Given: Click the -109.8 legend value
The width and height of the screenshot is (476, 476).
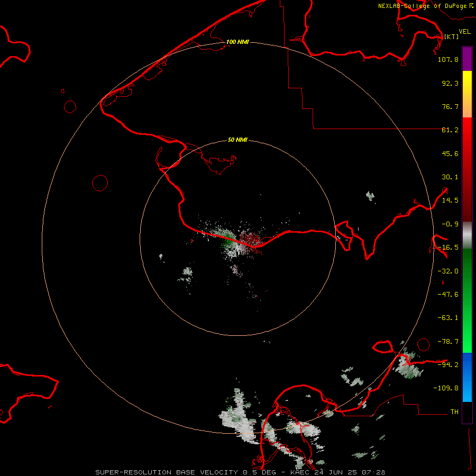Looking at the screenshot, I should 446,388.
